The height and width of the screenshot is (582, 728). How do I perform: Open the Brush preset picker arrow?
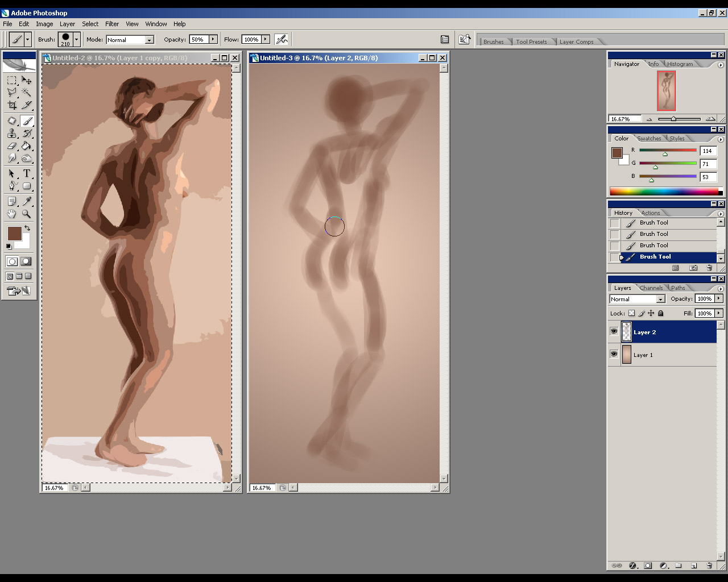click(77, 39)
